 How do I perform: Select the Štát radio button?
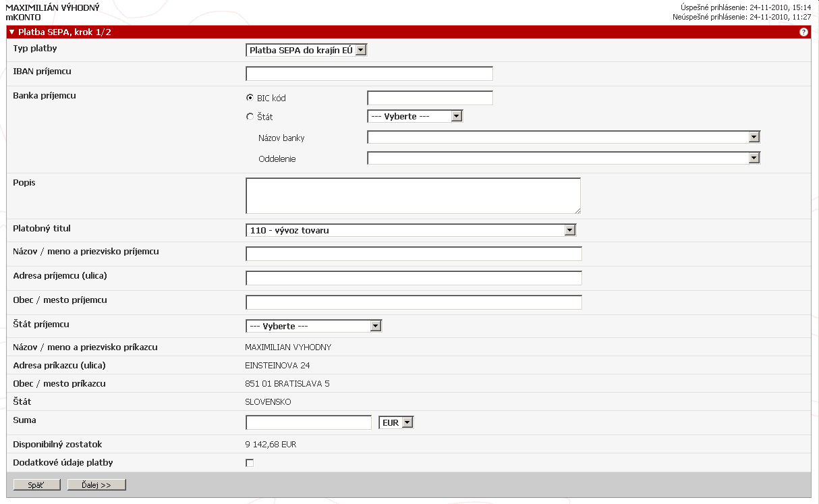250,117
